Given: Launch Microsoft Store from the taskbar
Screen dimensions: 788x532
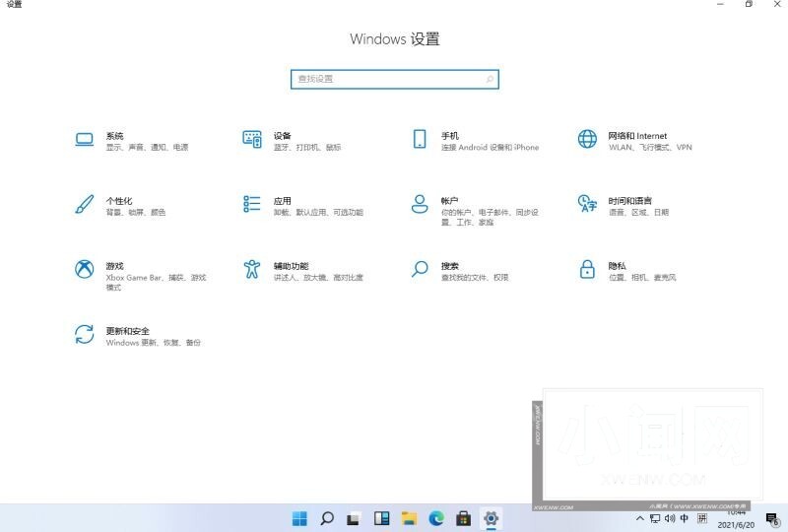Looking at the screenshot, I should click(x=463, y=518).
